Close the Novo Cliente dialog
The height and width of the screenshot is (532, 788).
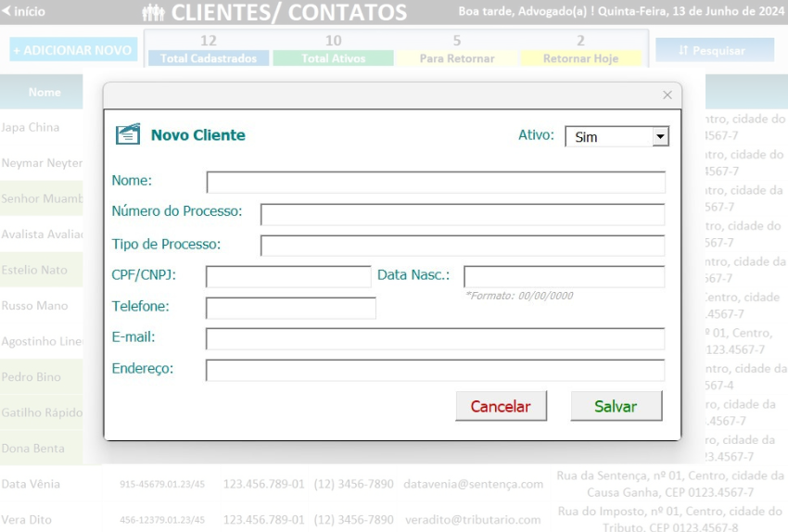[667, 95]
